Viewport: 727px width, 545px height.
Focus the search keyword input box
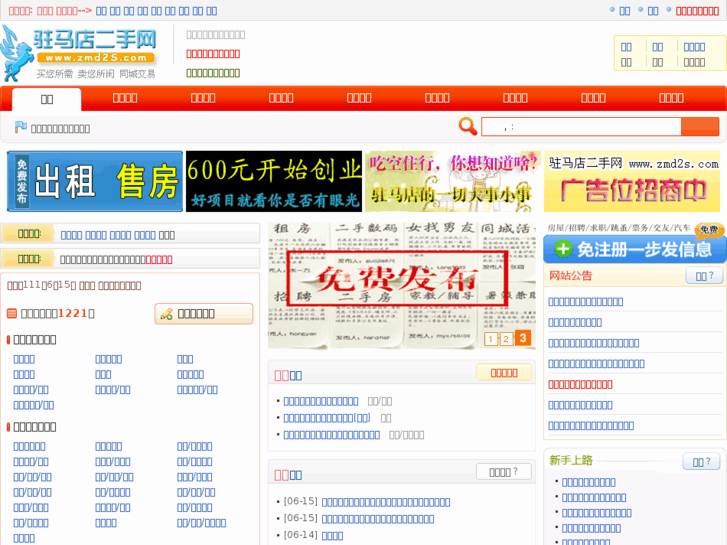coord(581,127)
